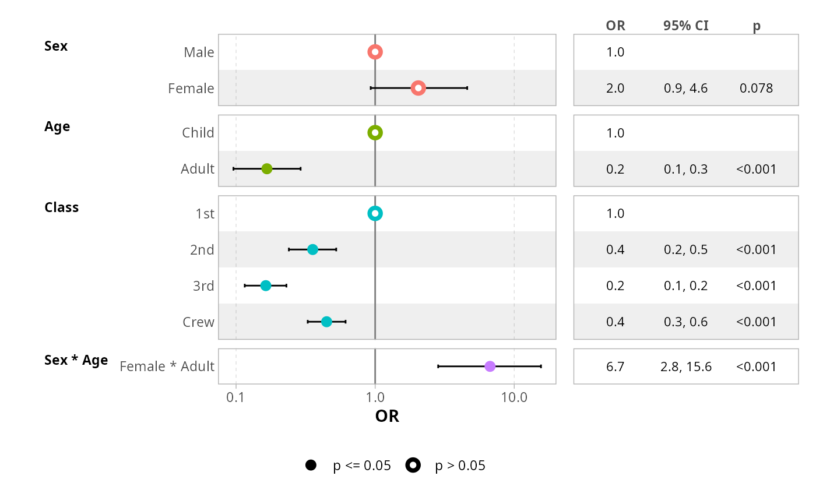Click the hollow p > 0.05 legend symbol
Screen dimensions: 816x504
(413, 465)
